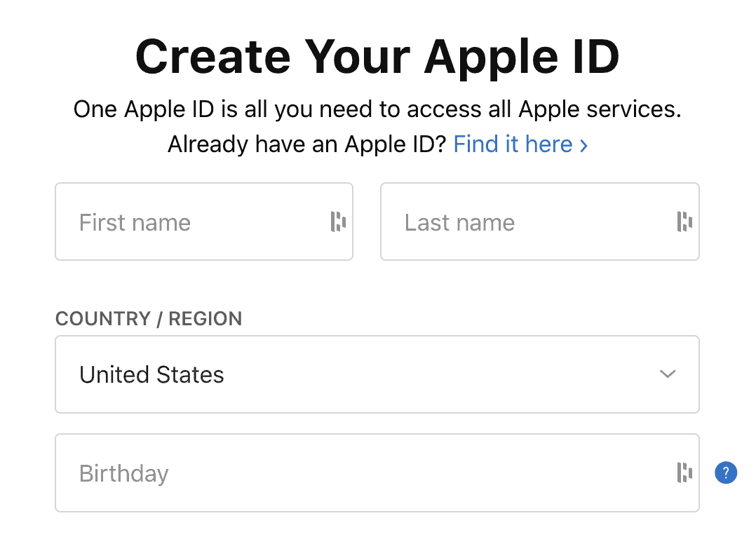Click the "Last name" placeholder text

459,223
